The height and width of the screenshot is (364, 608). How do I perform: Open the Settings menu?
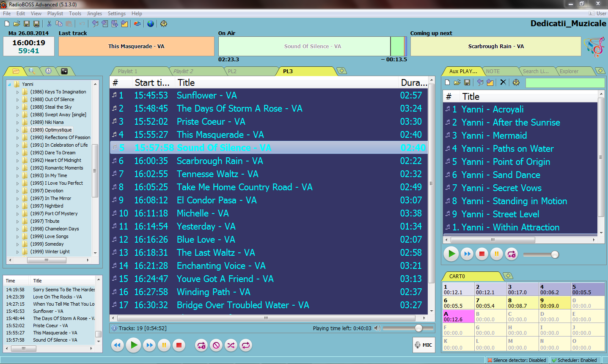tap(117, 14)
